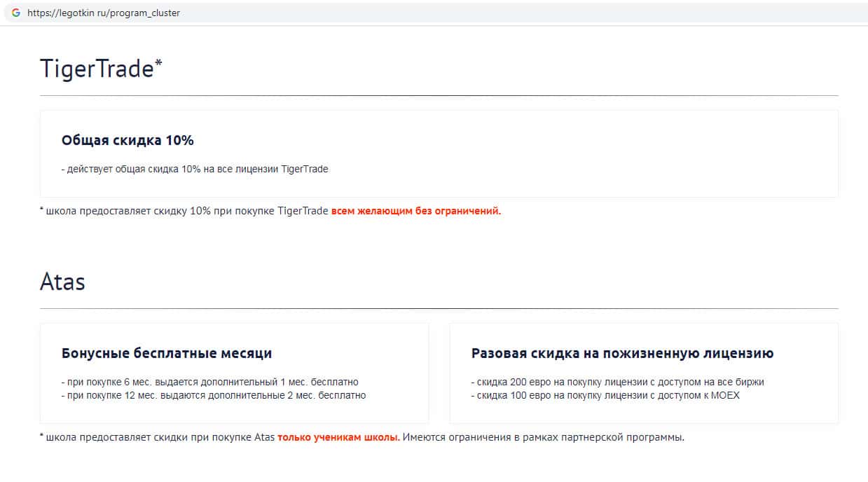Click the line "при покупке 12 мес." bonus
Image resolution: width=868 pixels, height=482 pixels.
click(x=214, y=395)
